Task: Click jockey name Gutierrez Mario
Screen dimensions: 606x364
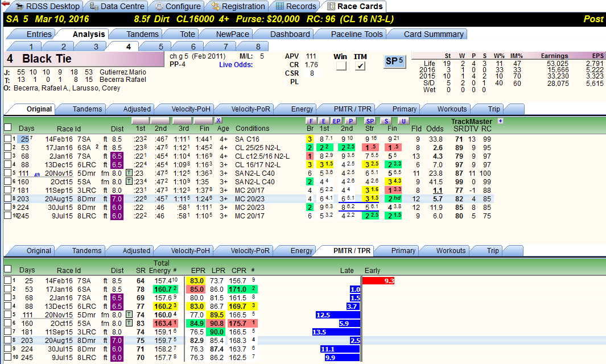Action: pos(123,72)
